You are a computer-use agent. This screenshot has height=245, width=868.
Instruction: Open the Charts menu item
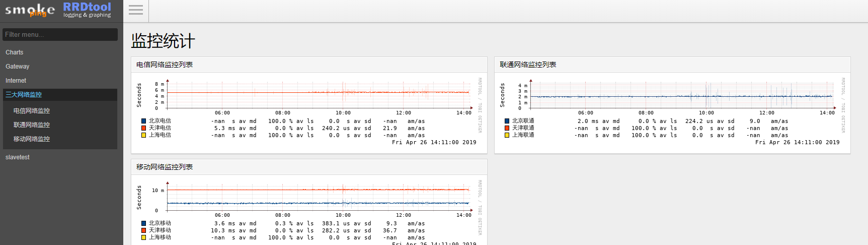point(15,52)
